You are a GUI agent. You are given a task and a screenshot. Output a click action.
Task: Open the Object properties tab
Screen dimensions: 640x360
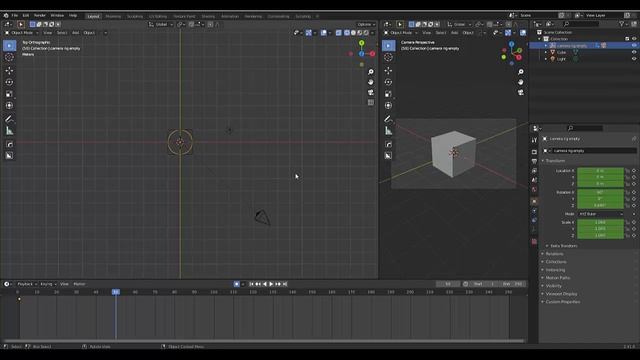click(x=534, y=202)
